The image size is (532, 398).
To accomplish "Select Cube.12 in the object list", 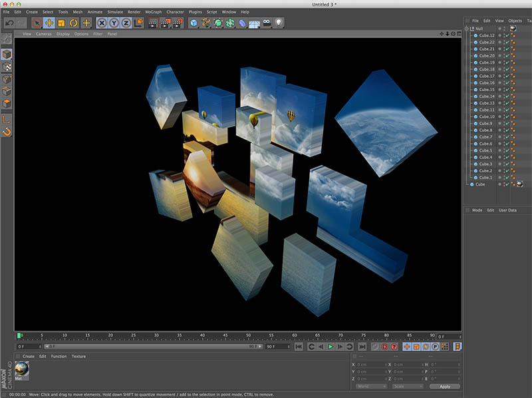I will [x=487, y=35].
